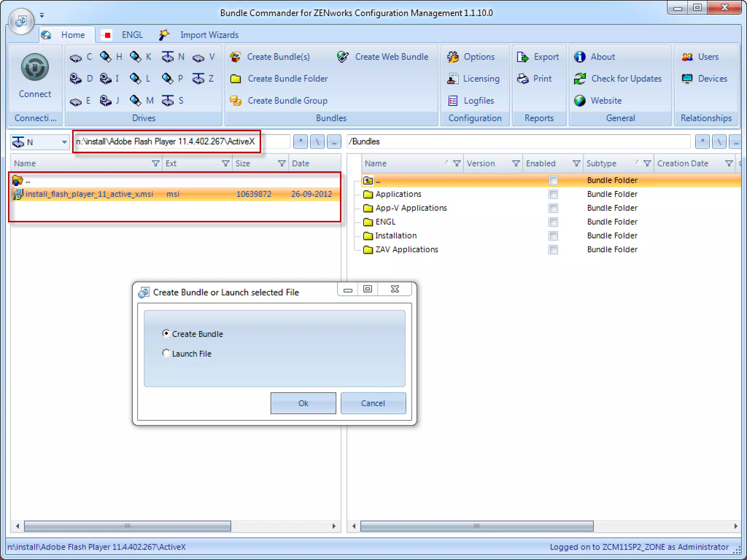Switch to the ENGL ribbon tab
This screenshot has width=747, height=560.
click(132, 35)
